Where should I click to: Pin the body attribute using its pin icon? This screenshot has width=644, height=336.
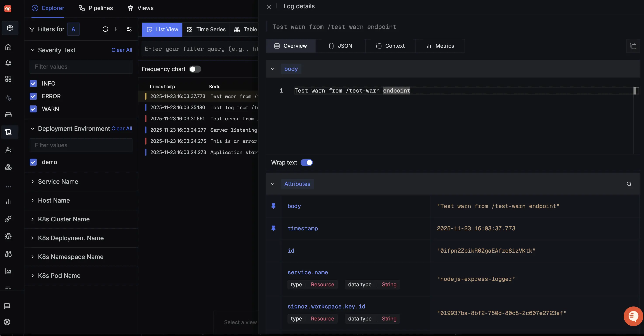click(273, 206)
